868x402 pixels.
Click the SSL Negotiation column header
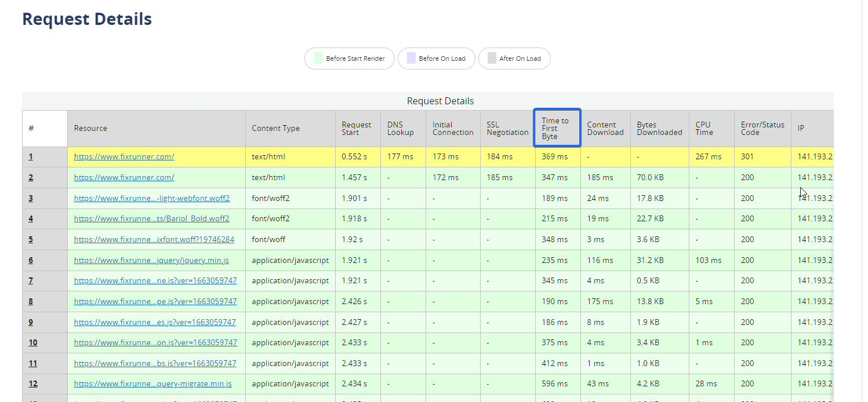point(508,128)
